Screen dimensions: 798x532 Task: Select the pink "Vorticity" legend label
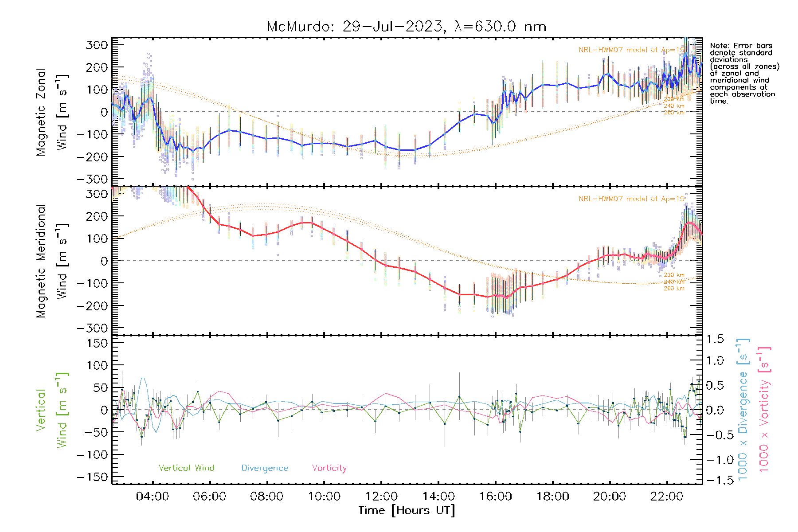(329, 468)
